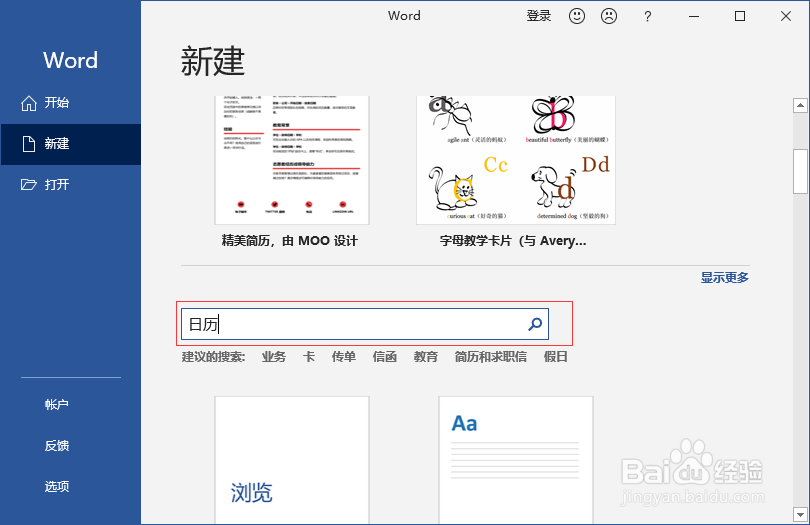
Task: Search suggested category 卡
Action: click(x=309, y=357)
